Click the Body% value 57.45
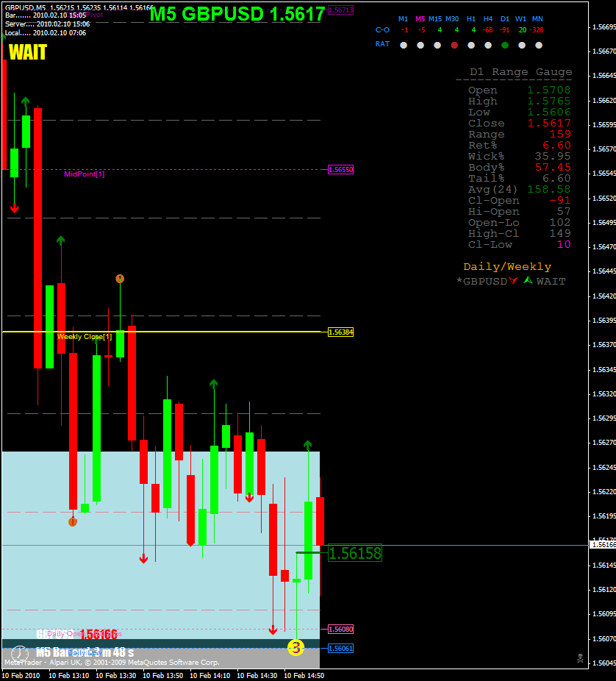This screenshot has height=681, width=616. [553, 167]
